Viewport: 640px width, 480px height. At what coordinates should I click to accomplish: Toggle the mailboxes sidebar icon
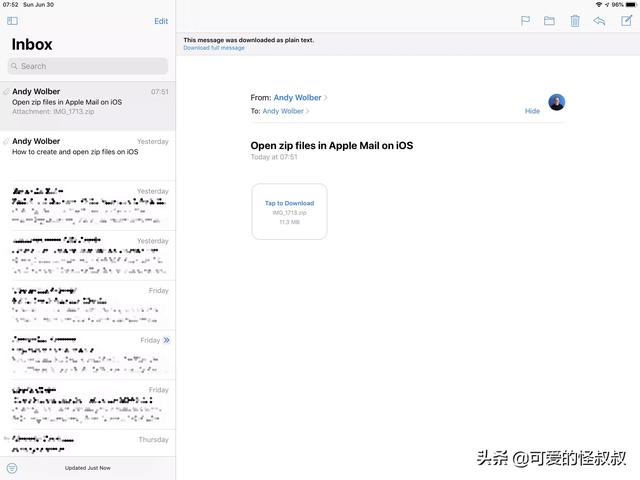tap(12, 21)
